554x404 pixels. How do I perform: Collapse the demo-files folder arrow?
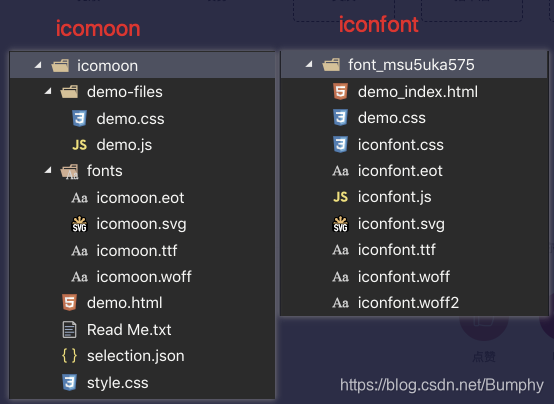point(48,92)
